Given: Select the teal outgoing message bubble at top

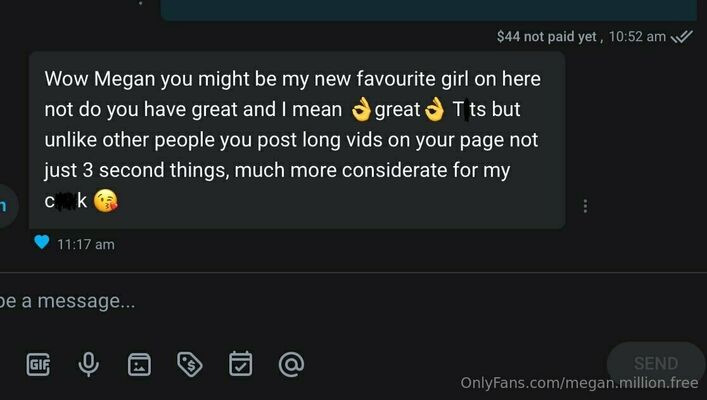Looking at the screenshot, I should click(x=428, y=10).
